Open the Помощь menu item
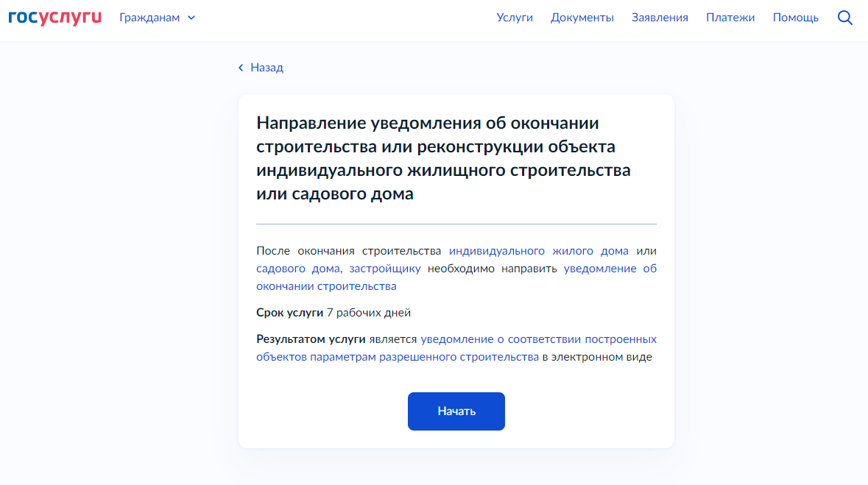 point(795,18)
